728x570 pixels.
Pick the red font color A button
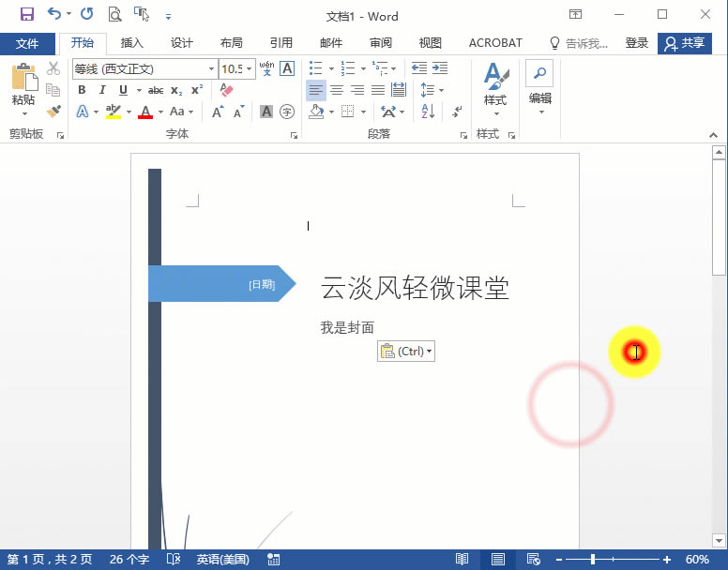coord(145,112)
